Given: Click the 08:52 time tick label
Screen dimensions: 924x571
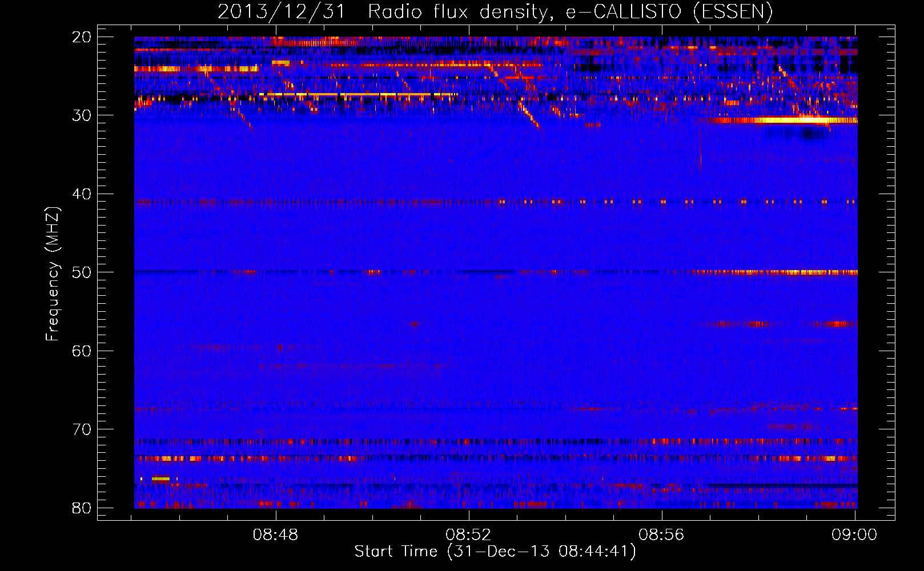Looking at the screenshot, I should [468, 534].
